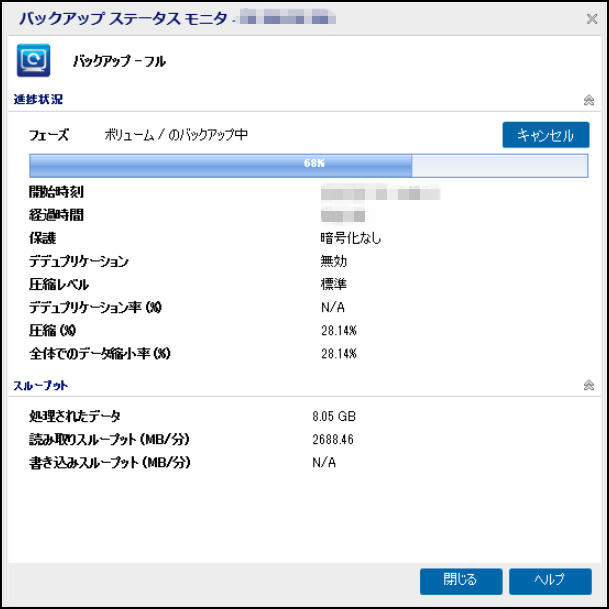This screenshot has height=609, width=609.
Task: Click the 全体でのデータ縮小率 (%) label
Action: tap(100, 353)
